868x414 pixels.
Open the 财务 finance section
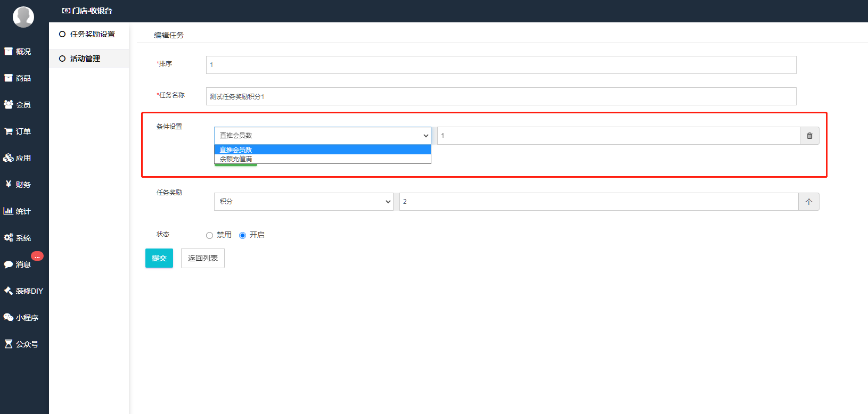tap(18, 185)
